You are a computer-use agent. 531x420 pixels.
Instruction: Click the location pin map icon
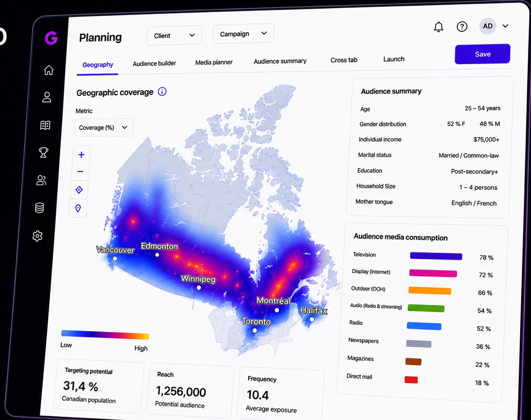(78, 208)
